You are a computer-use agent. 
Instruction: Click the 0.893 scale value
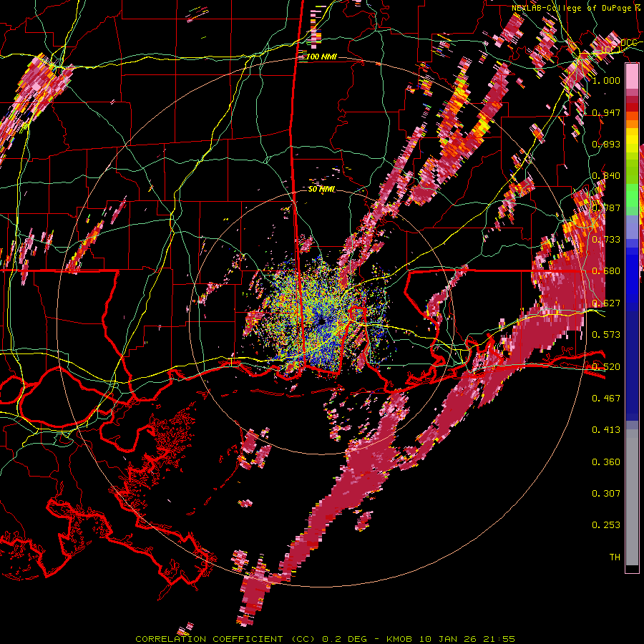[x=606, y=144]
